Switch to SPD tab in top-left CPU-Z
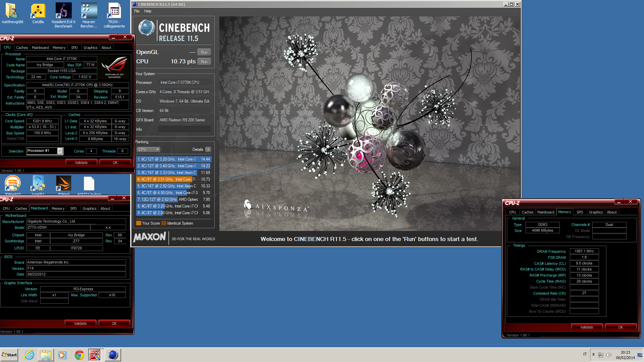The width and height of the screenshot is (644, 362). coord(74,48)
